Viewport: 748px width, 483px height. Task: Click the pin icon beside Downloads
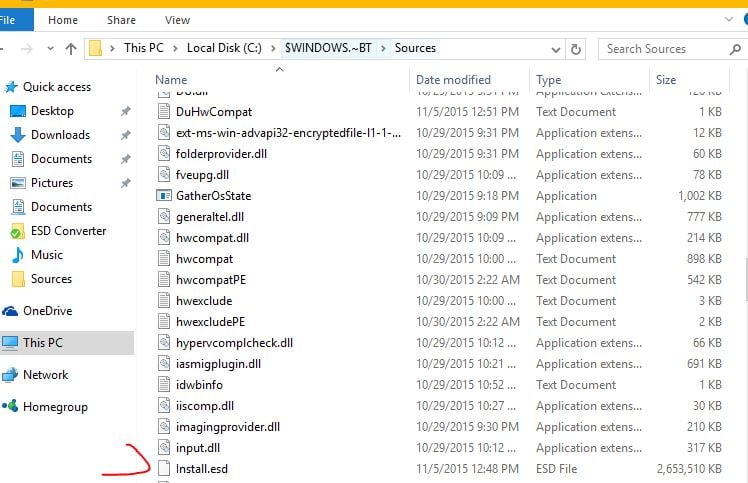click(x=125, y=135)
